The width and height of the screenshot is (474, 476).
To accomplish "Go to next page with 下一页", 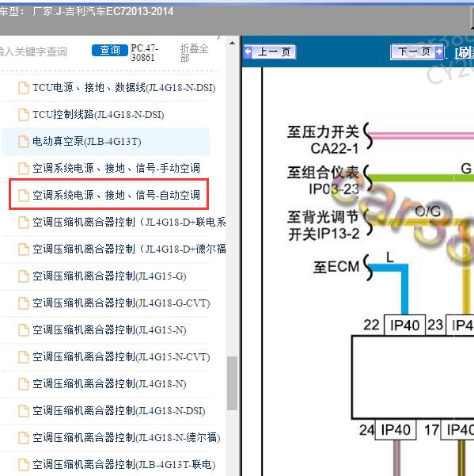I will [x=417, y=51].
